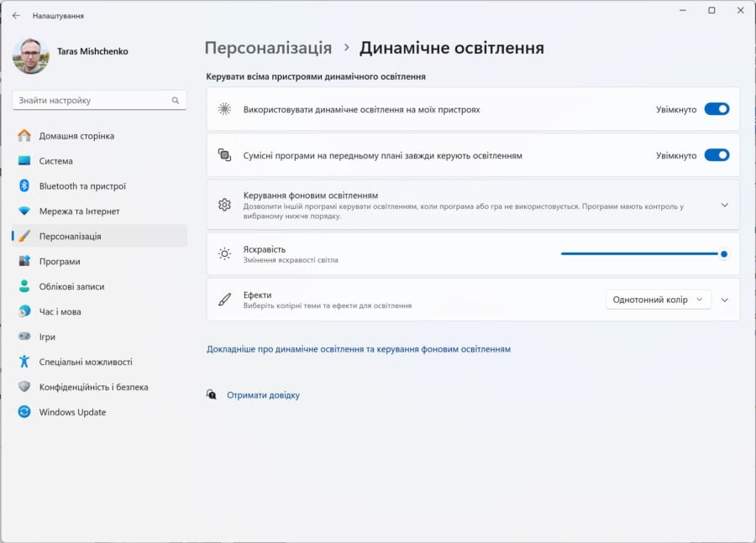Click the Windows Update icon

[x=24, y=412]
